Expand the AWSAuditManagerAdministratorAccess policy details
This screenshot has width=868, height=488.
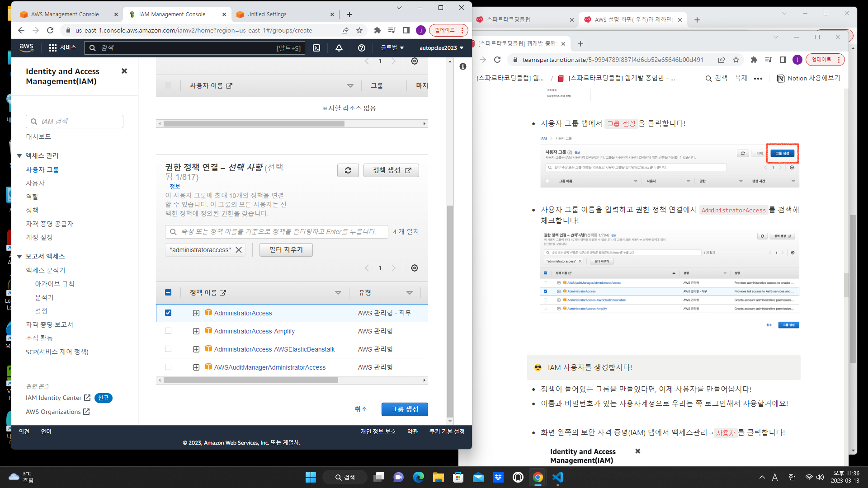tap(196, 367)
